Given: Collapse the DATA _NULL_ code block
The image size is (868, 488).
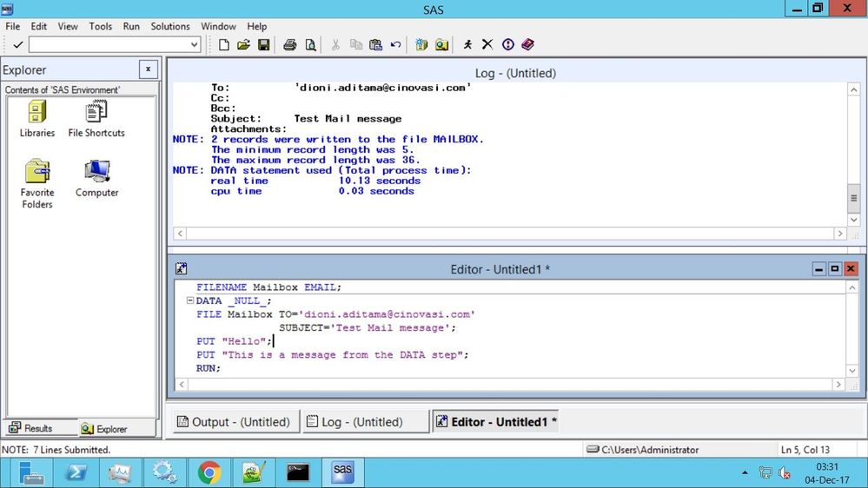Looking at the screenshot, I should [x=189, y=300].
